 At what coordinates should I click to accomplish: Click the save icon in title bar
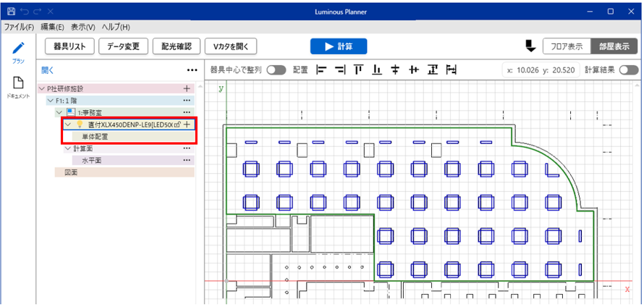(10, 12)
